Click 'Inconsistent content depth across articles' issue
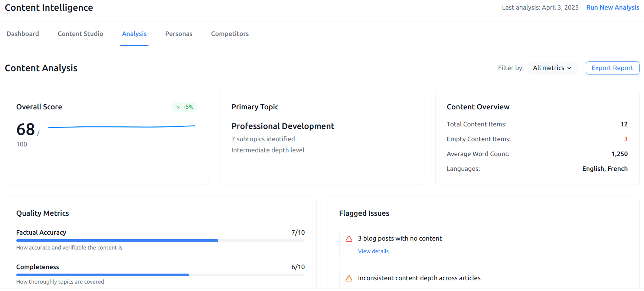Viewport: 644px width, 291px height. coord(419,278)
